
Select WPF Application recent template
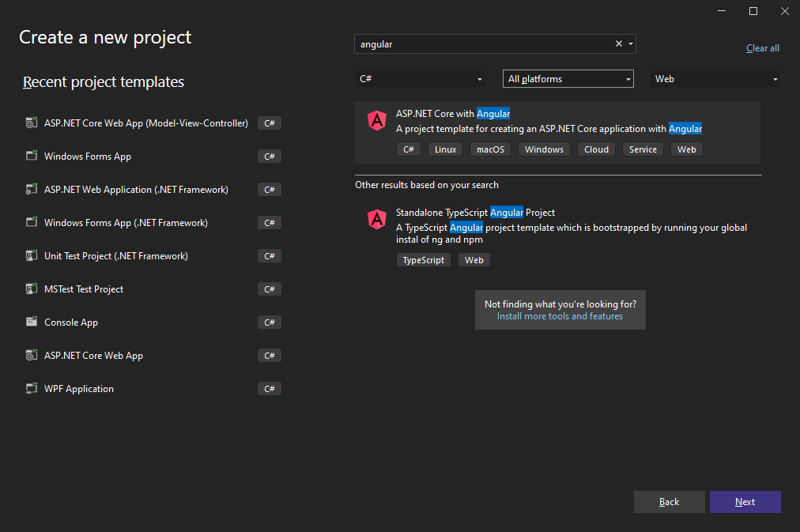(153, 388)
